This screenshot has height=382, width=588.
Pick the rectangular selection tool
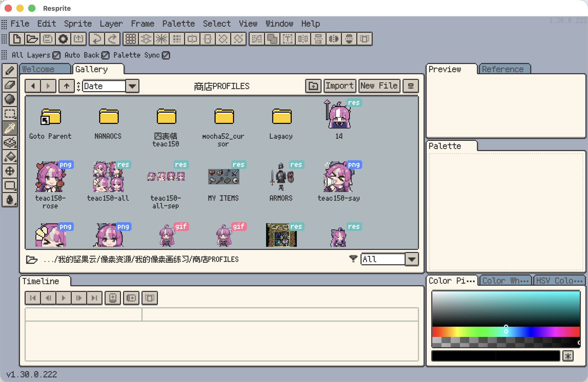[9, 114]
